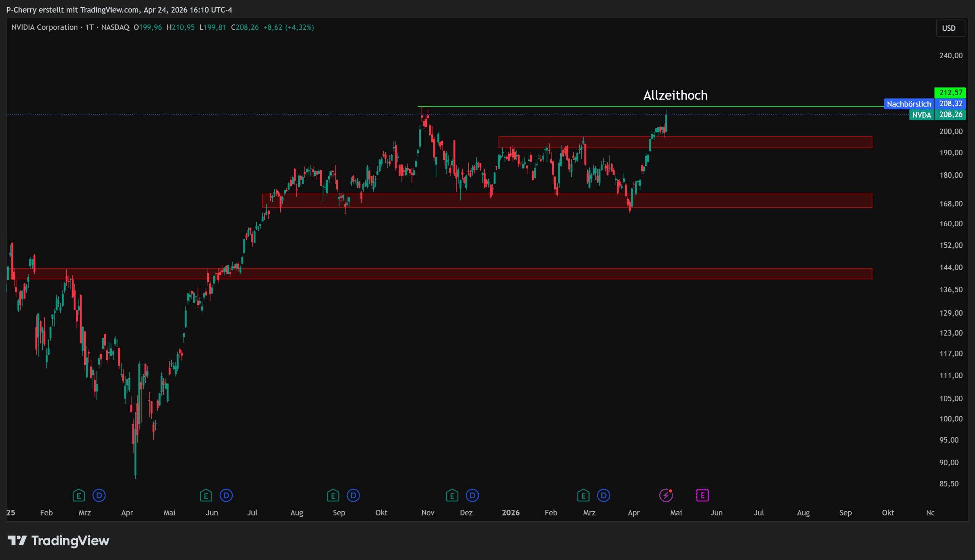The width and height of the screenshot is (975, 560).
Task: Click the green 212,57 price label
Action: (x=950, y=93)
